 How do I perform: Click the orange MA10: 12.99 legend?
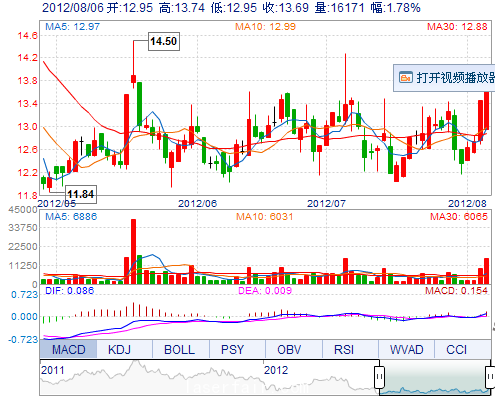[x=265, y=26]
